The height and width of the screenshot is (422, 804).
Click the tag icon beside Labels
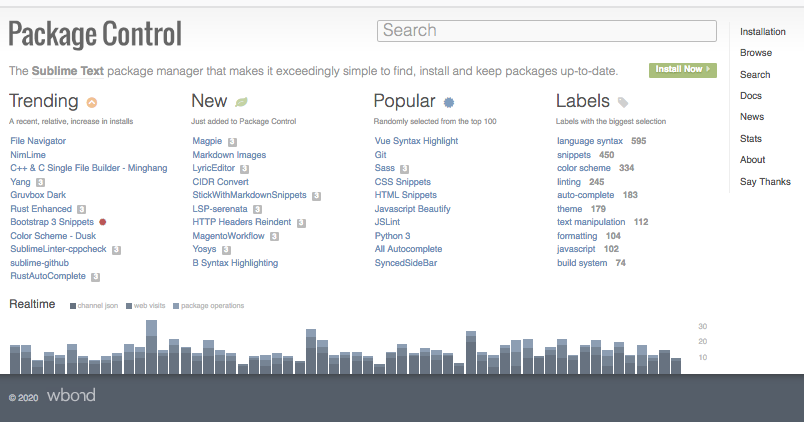tap(622, 103)
